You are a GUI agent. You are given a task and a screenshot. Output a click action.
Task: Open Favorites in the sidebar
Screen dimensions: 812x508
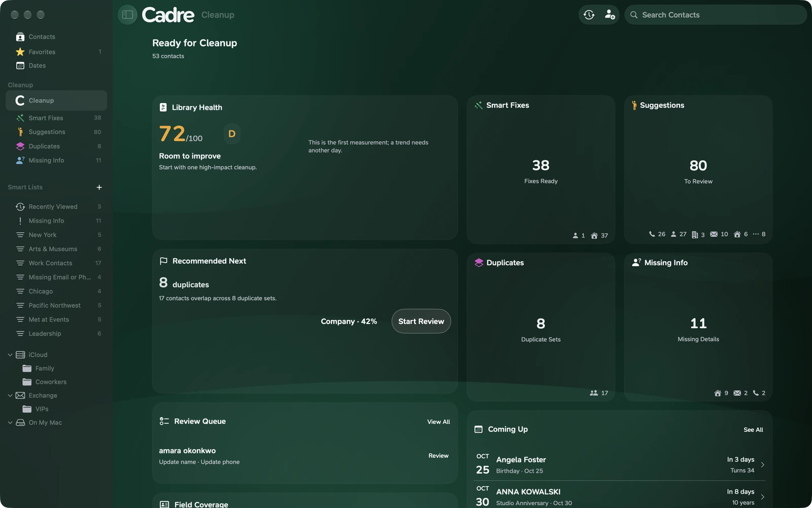point(56,52)
